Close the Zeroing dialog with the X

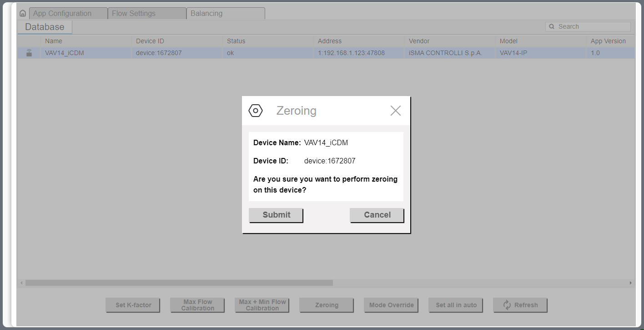(395, 111)
